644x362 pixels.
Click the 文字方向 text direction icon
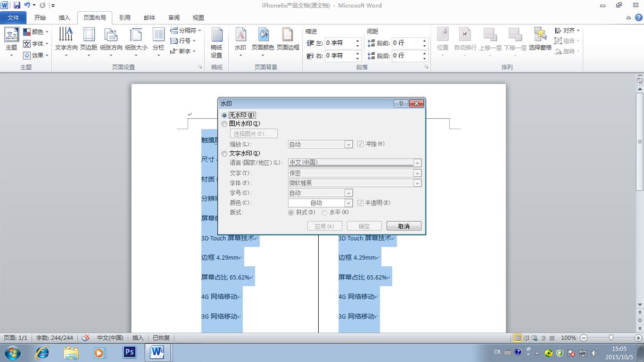[66, 35]
